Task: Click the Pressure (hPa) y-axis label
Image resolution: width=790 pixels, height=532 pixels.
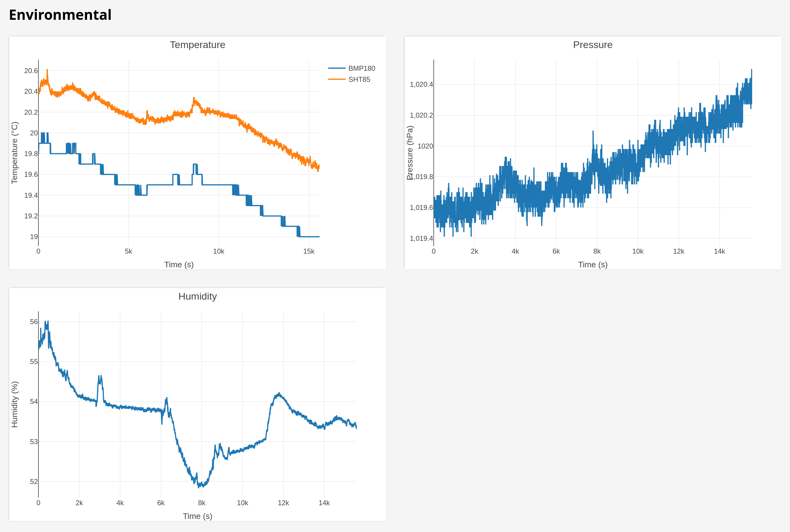Action: pyautogui.click(x=410, y=153)
